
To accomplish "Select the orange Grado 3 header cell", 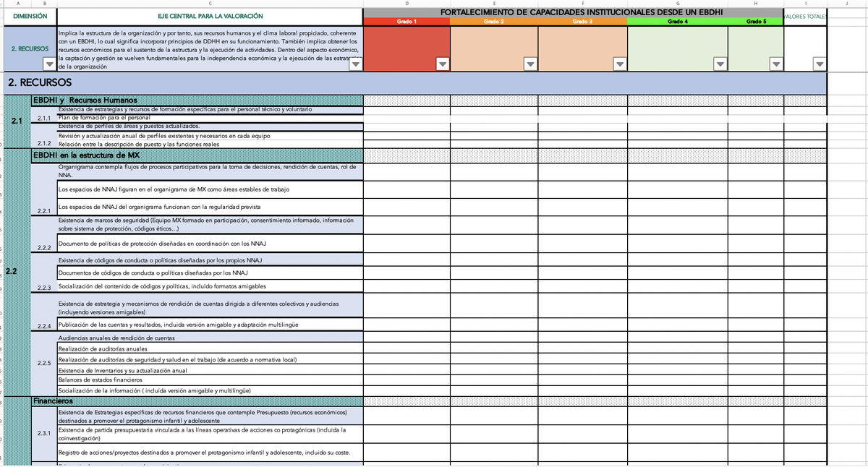I will (x=583, y=22).
